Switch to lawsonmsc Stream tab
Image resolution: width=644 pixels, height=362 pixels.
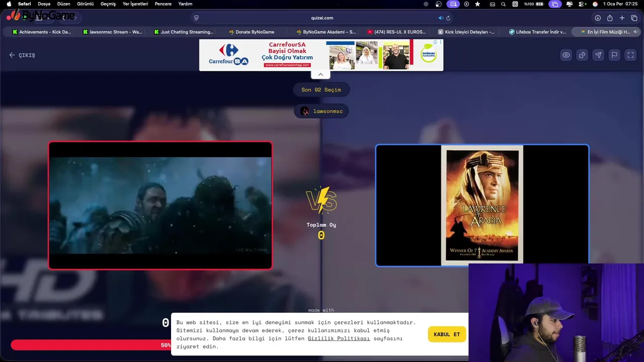point(112,32)
